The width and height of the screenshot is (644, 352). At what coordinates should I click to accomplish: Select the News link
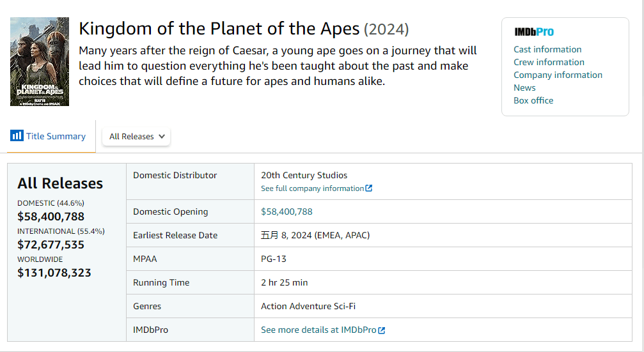(x=524, y=88)
